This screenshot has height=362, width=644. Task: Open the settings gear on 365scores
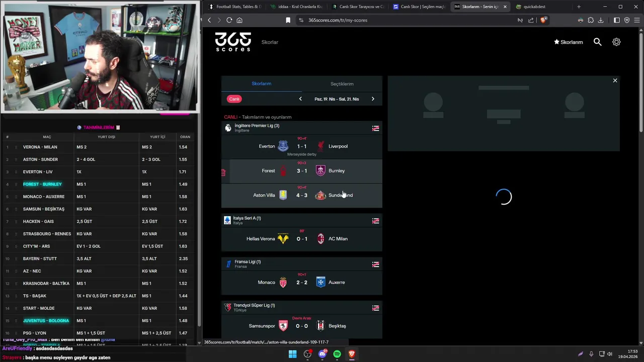616,42
